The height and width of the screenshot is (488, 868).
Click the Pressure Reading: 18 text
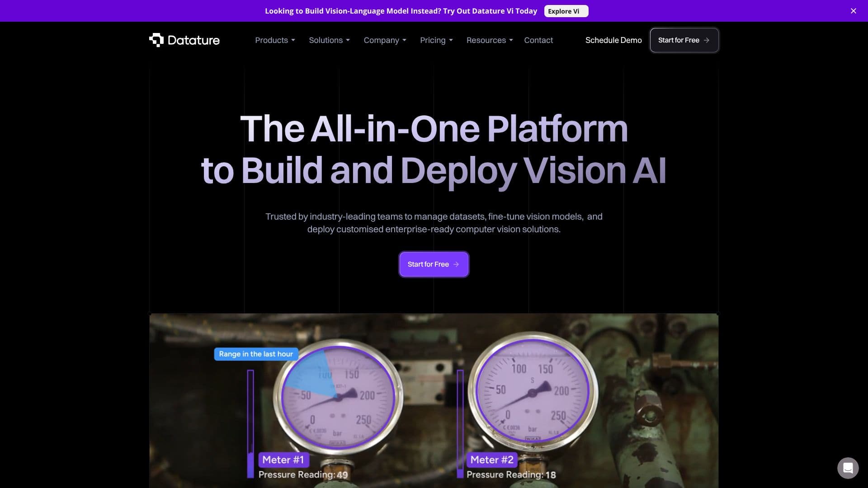511,475
